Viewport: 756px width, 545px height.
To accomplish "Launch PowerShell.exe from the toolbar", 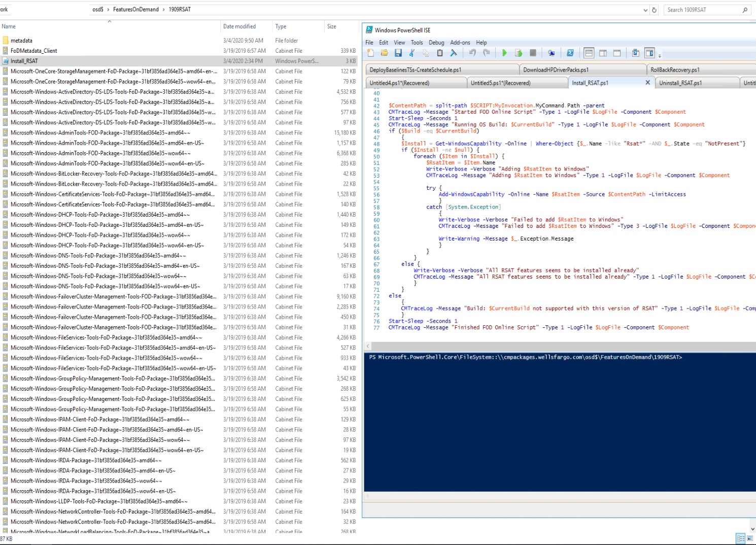I will pos(570,53).
